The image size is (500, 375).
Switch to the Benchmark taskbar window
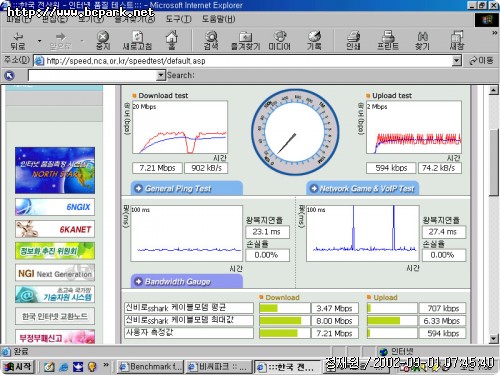click(150, 367)
